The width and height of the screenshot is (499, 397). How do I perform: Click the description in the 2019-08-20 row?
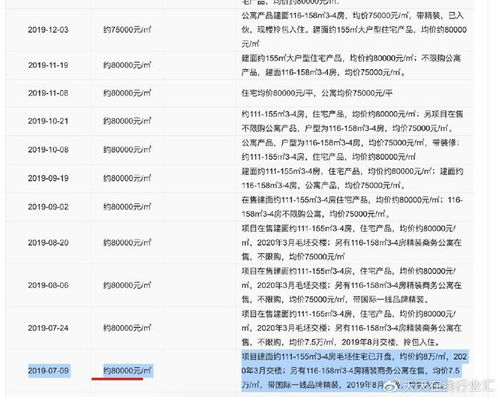point(351,243)
